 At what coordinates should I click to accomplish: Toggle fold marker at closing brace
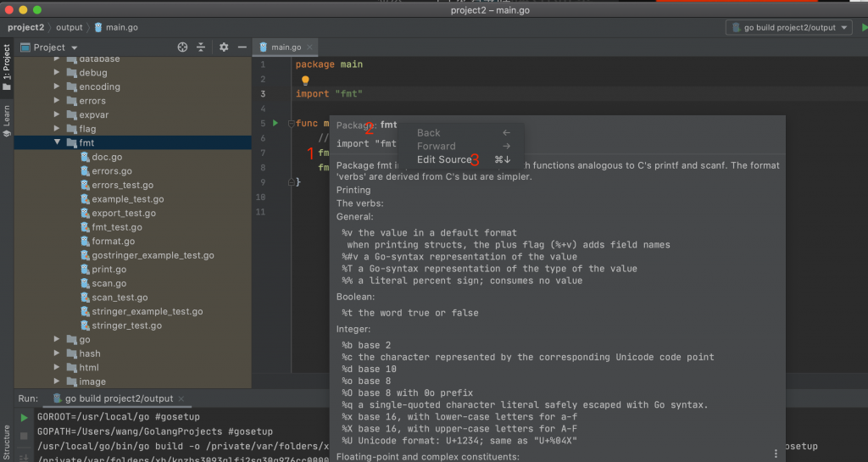coord(292,182)
